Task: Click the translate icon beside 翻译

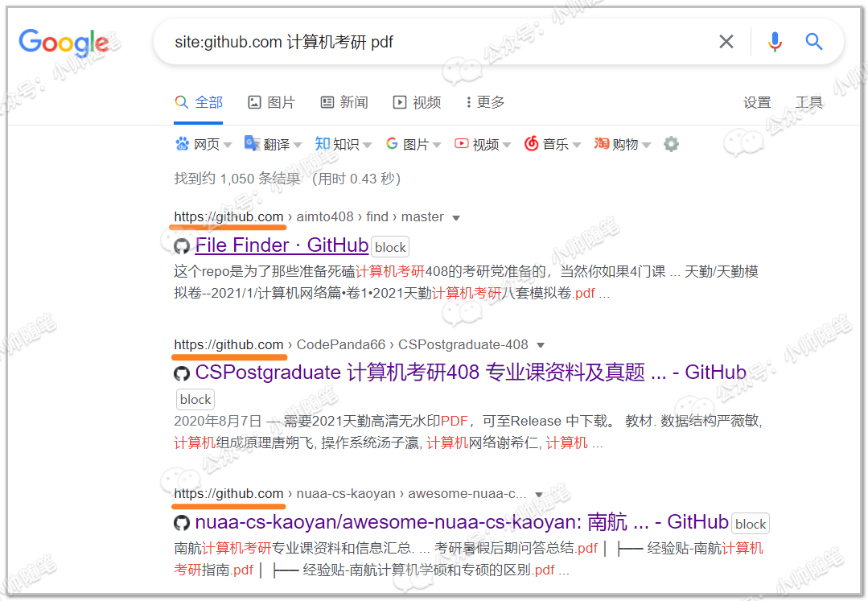Action: tap(252, 143)
